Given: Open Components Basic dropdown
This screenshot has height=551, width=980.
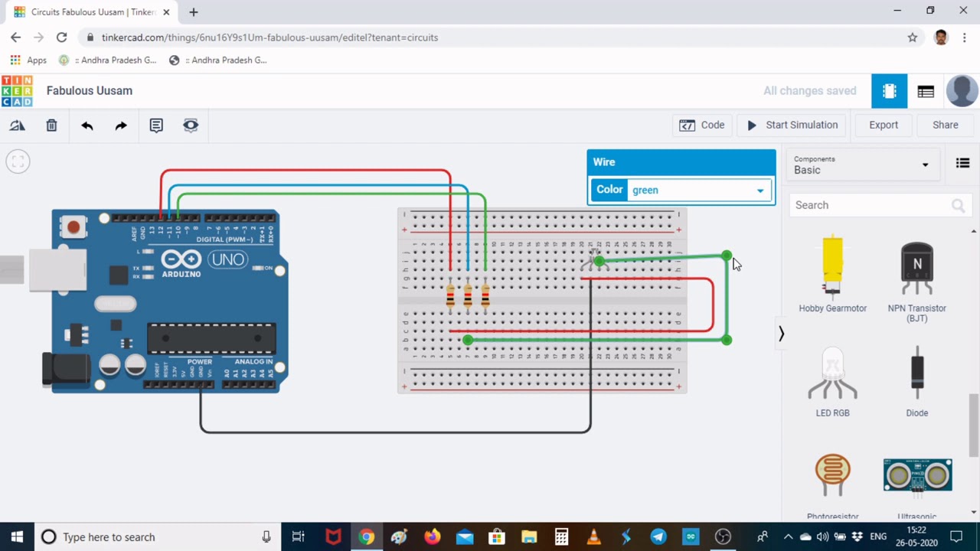Looking at the screenshot, I should 861,165.
